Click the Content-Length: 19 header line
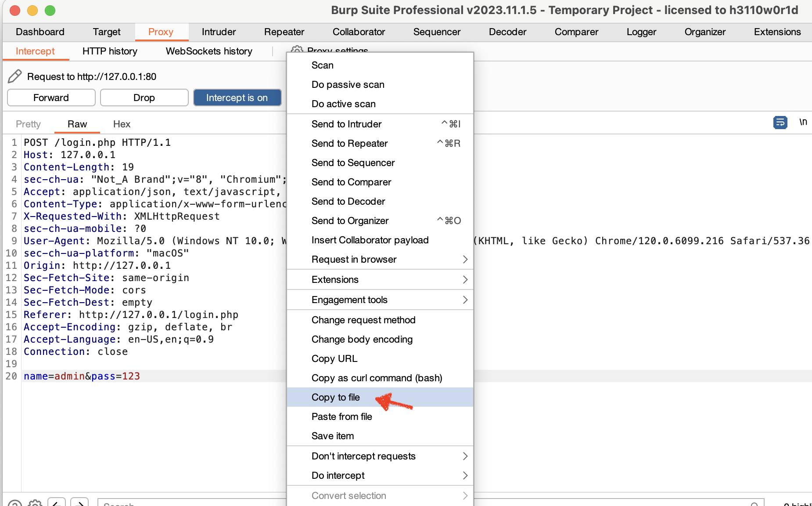Image resolution: width=812 pixels, height=506 pixels. tap(79, 167)
